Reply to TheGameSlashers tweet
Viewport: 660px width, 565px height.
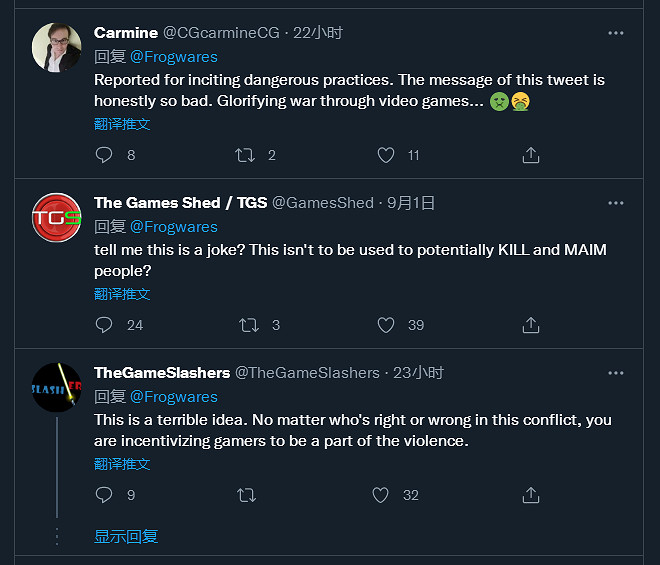point(104,495)
